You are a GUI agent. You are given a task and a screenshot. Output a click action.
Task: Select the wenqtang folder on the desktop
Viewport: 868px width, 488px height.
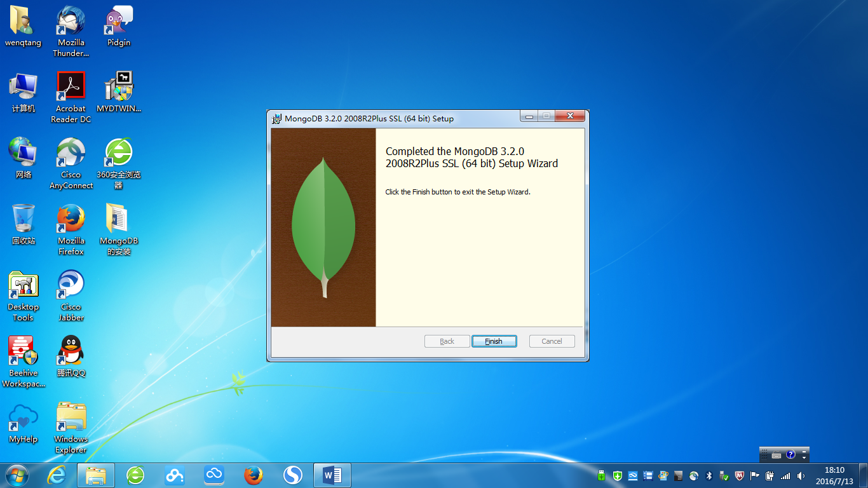(23, 27)
